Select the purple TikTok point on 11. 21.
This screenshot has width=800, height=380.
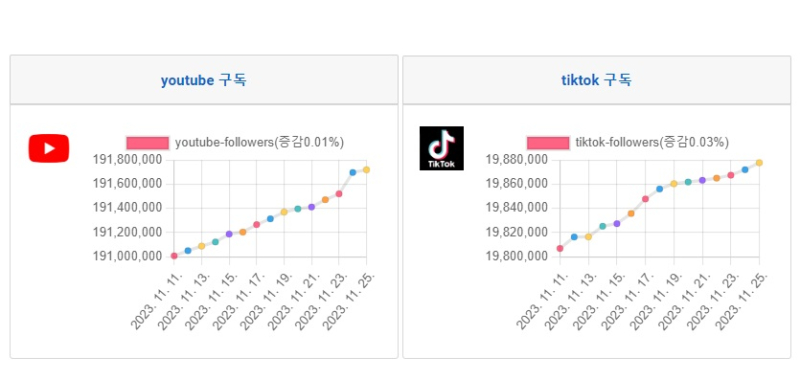[x=703, y=180]
